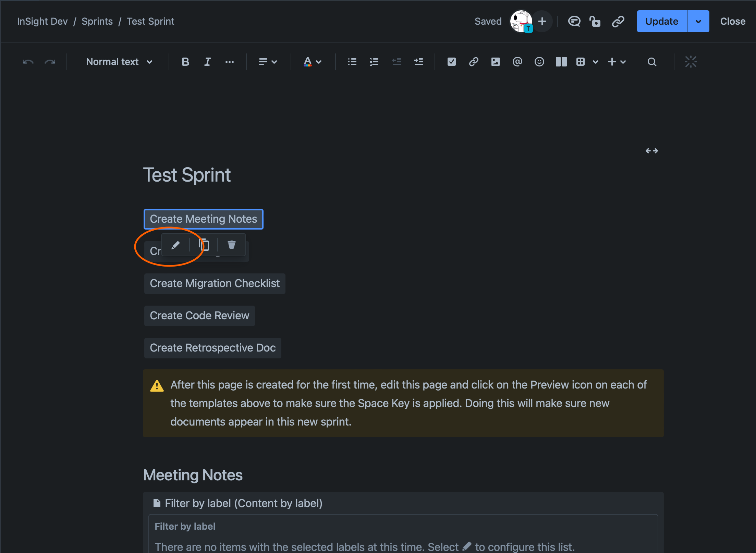Insert a column layout
This screenshot has width=756, height=553.
pos(561,62)
